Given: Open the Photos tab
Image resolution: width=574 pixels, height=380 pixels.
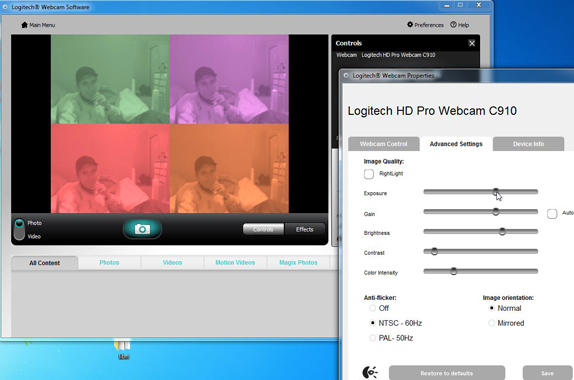Looking at the screenshot, I should point(109,262).
